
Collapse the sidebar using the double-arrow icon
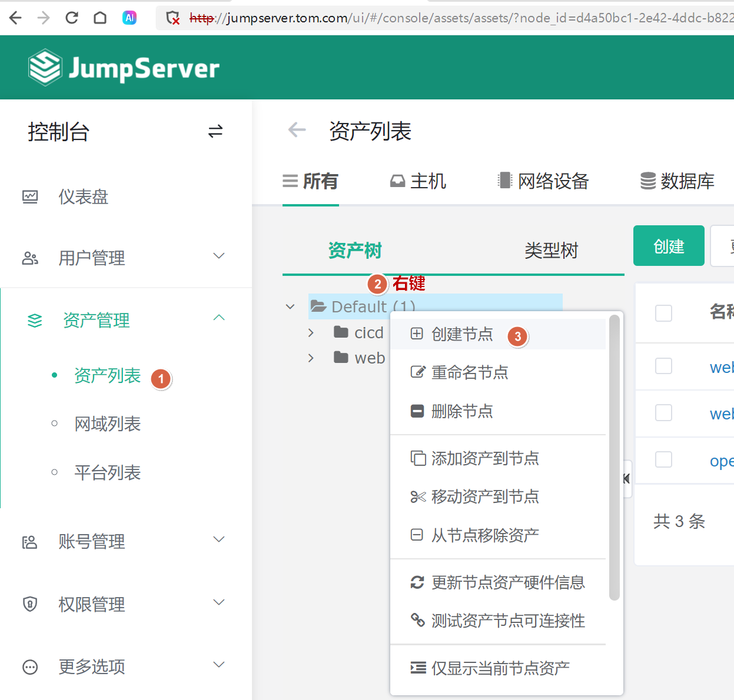[x=215, y=131]
